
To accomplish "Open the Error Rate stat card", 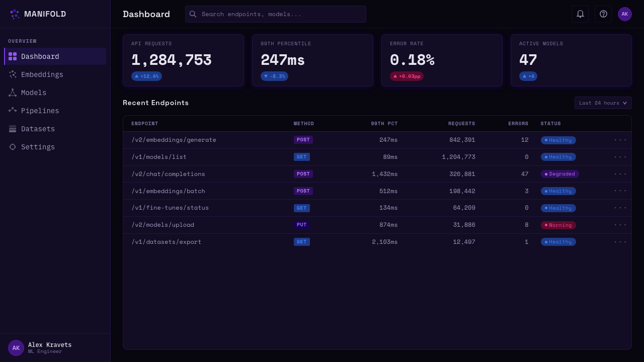I will coord(442,60).
